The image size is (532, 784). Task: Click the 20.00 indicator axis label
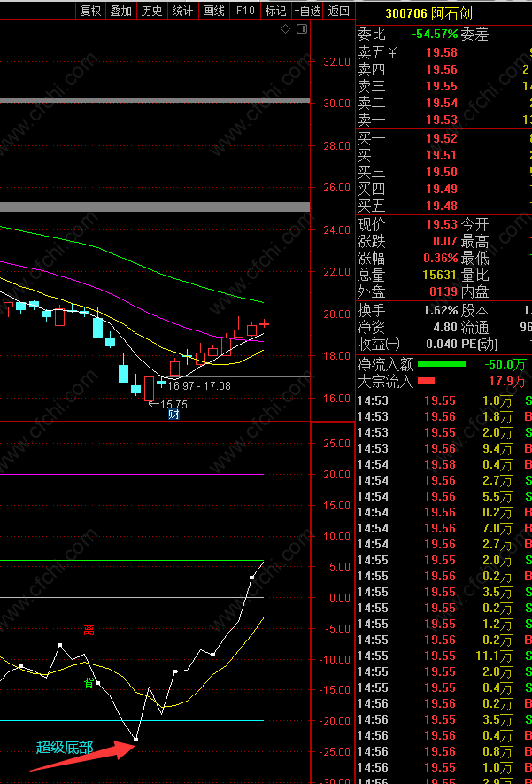pyautogui.click(x=336, y=475)
